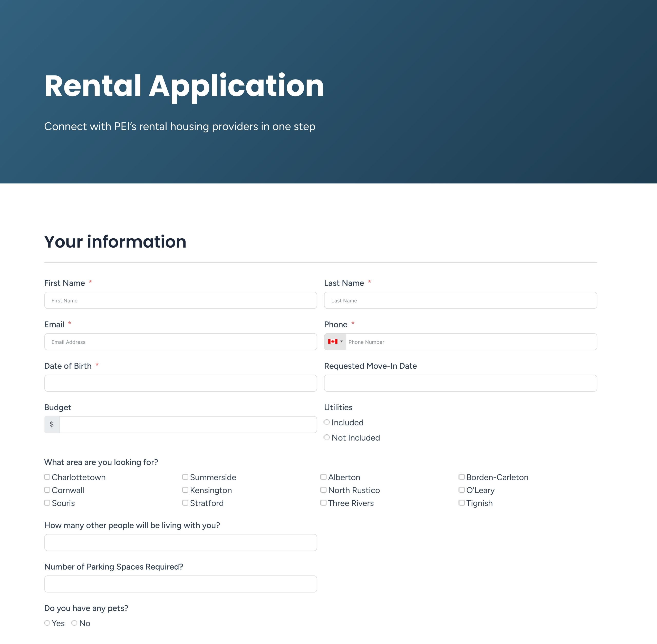The image size is (657, 644).
Task: Tick the Alberton checkbox
Action: pyautogui.click(x=323, y=477)
